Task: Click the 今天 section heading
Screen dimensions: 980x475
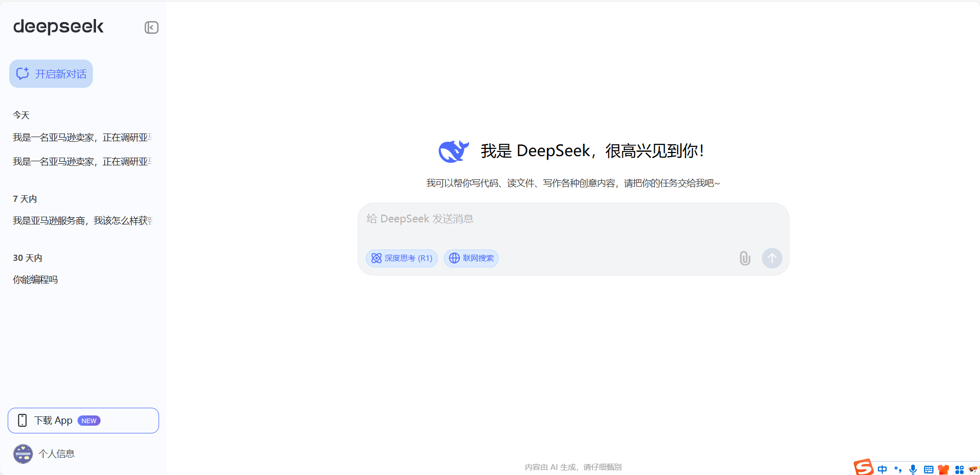Action: click(x=22, y=115)
